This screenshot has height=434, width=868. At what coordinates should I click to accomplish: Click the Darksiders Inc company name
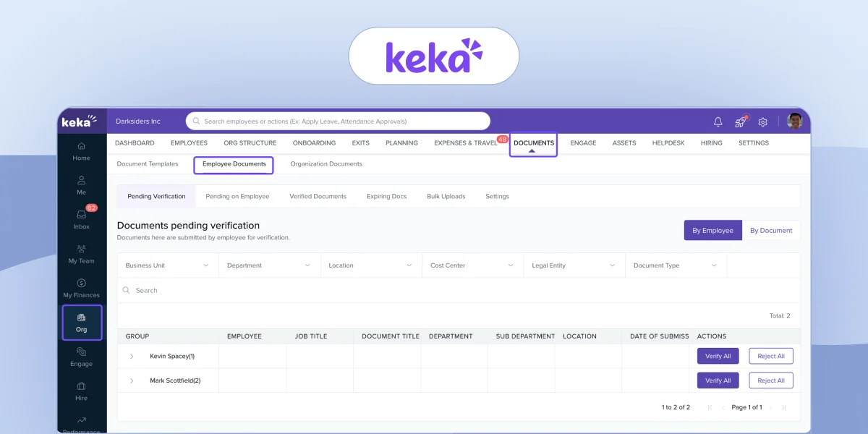click(x=138, y=122)
